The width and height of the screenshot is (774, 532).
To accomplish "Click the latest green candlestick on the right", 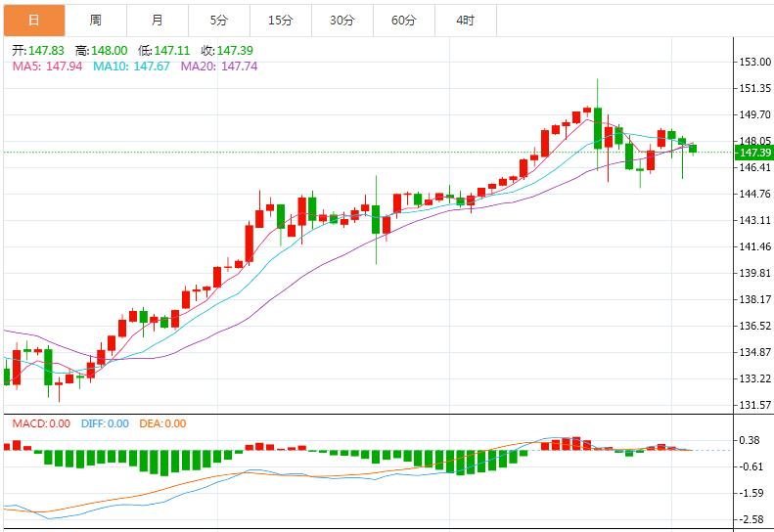I will click(x=693, y=149).
